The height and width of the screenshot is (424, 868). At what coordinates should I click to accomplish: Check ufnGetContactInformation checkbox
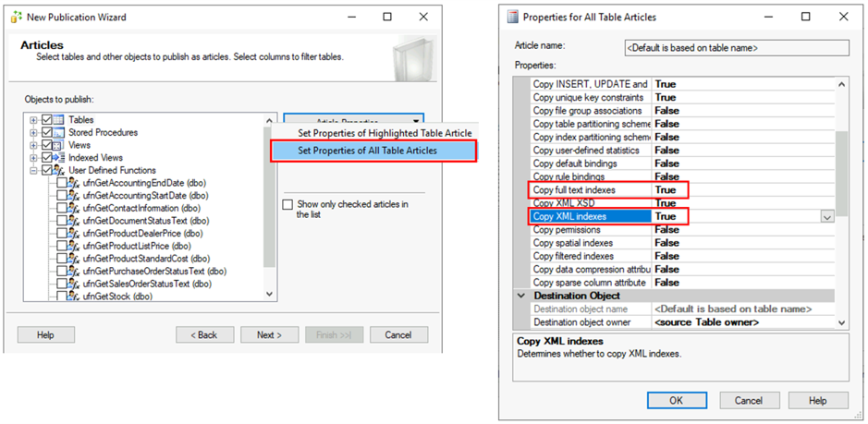62,209
